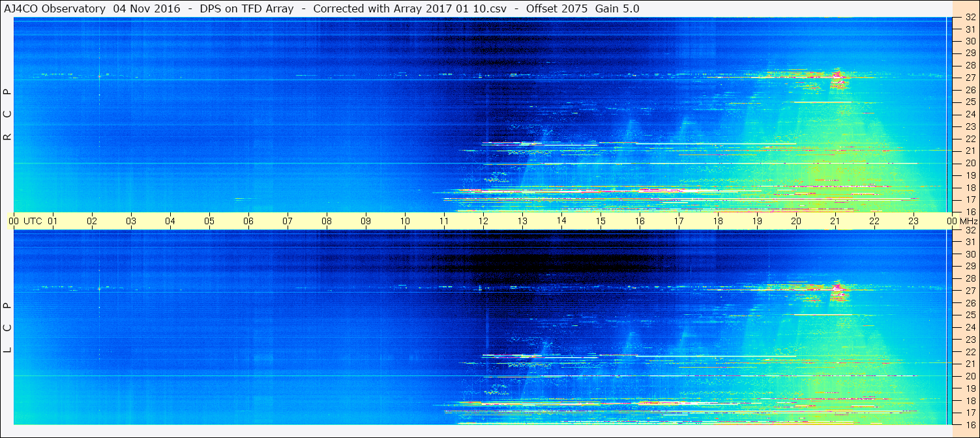Screen dimensions: 980x438
Task: Select the 21 hour marker on the time axis
Action: pos(835,221)
